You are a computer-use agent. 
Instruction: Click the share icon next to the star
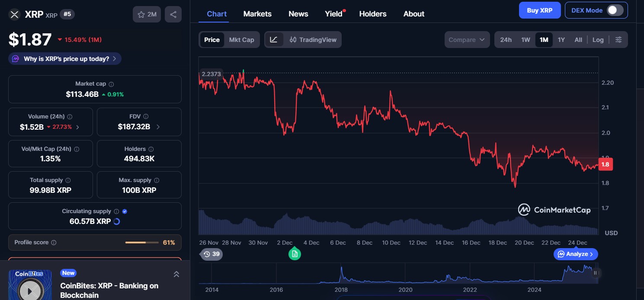point(173,14)
